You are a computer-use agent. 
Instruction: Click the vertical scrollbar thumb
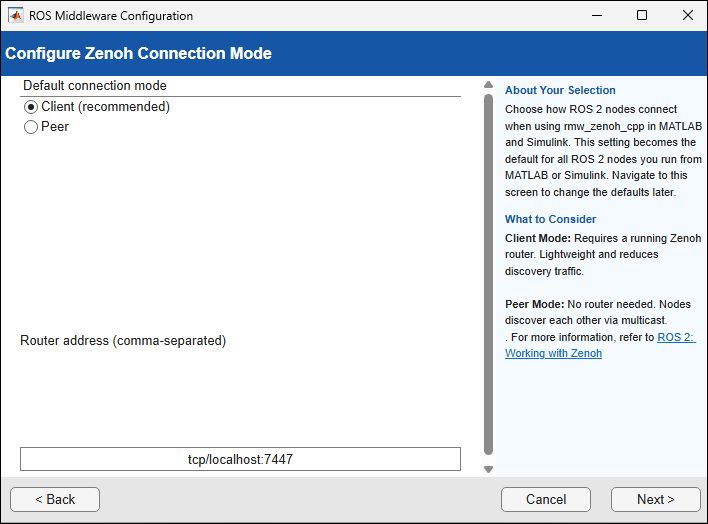(488, 274)
